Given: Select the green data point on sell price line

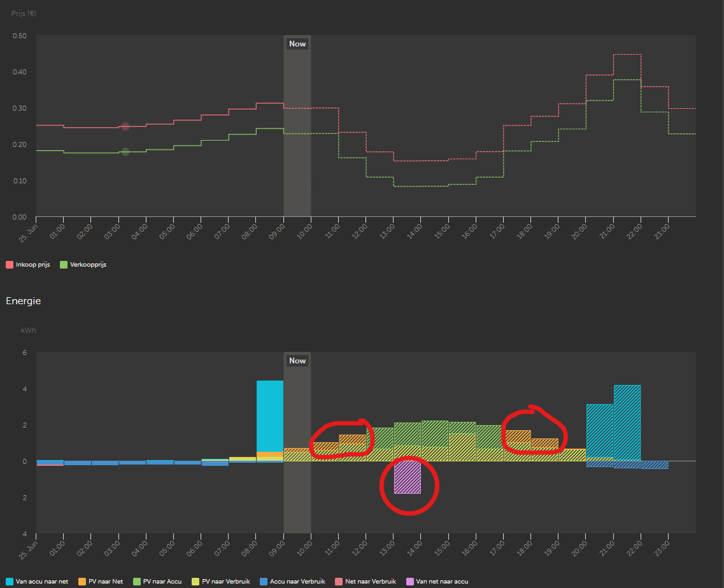Looking at the screenshot, I should click(125, 151).
